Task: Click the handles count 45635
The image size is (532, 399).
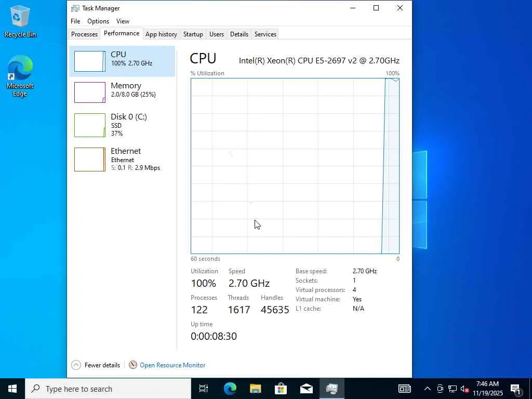Action: 275,310
